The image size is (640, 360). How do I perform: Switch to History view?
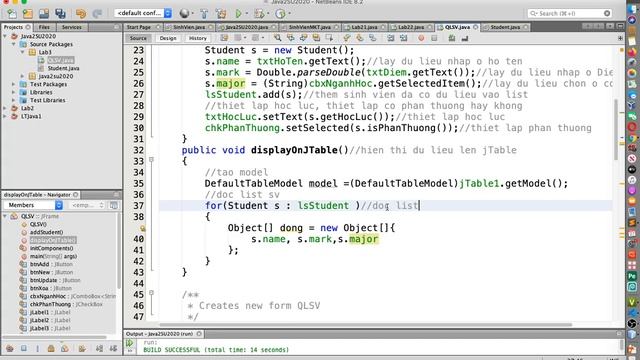[198, 38]
